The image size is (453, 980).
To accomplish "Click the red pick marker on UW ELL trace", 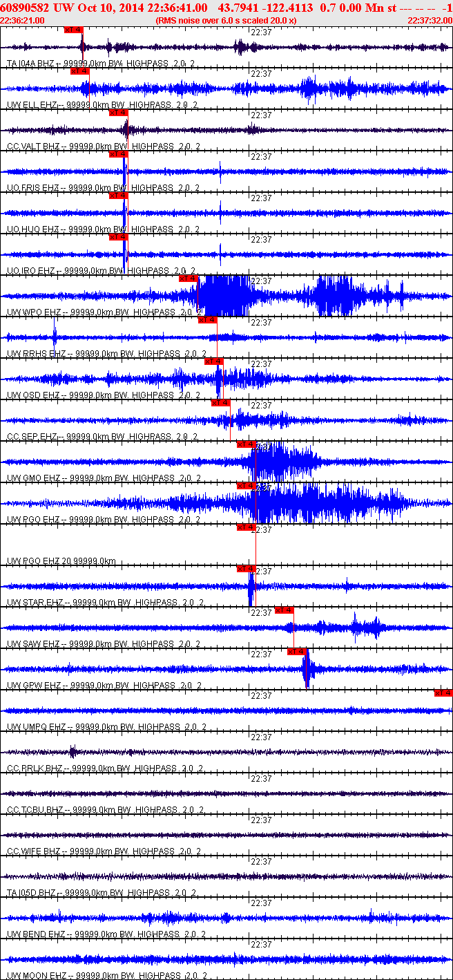I will (x=79, y=71).
